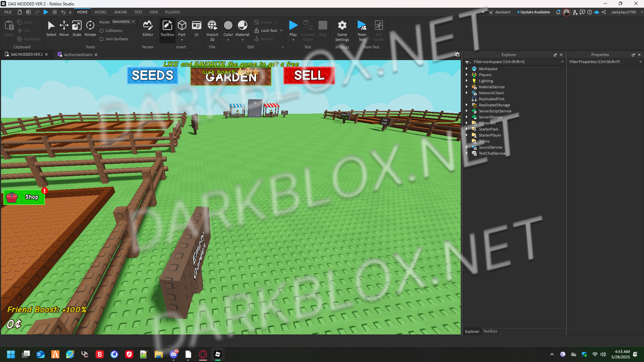The height and width of the screenshot is (362, 644).
Task: Open the Color picker tool
Action: click(228, 29)
